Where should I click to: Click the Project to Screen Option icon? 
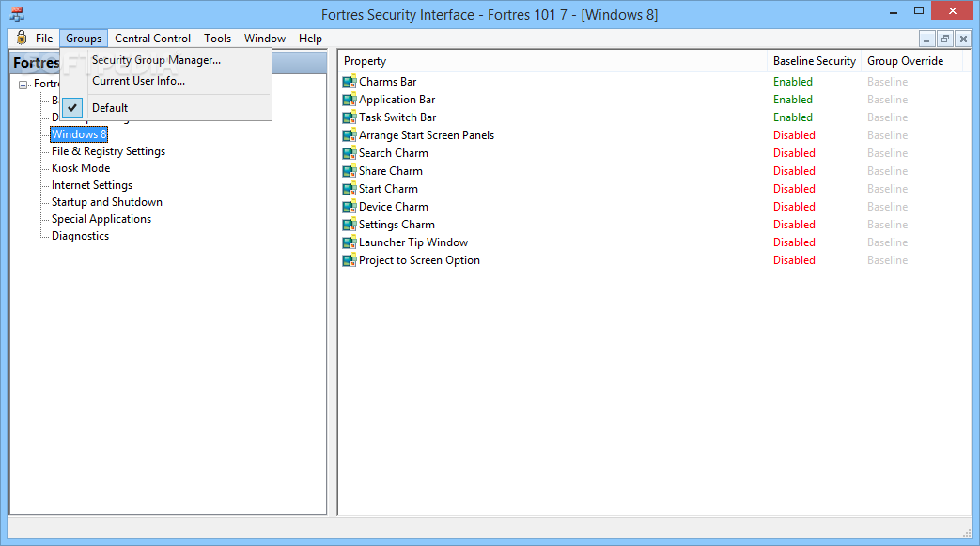tap(350, 260)
